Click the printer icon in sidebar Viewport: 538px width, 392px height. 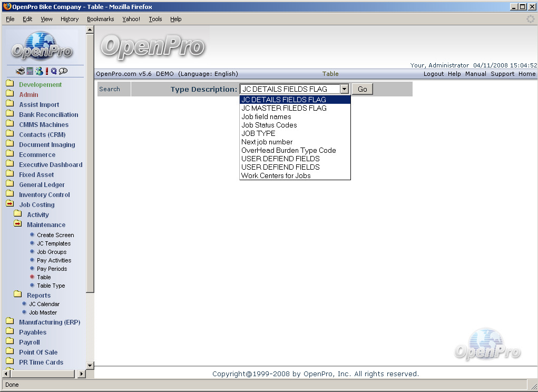(21, 71)
